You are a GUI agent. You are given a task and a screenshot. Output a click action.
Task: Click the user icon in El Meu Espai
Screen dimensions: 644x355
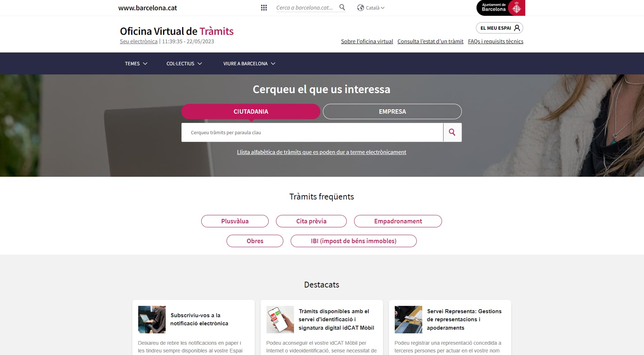pyautogui.click(x=517, y=28)
